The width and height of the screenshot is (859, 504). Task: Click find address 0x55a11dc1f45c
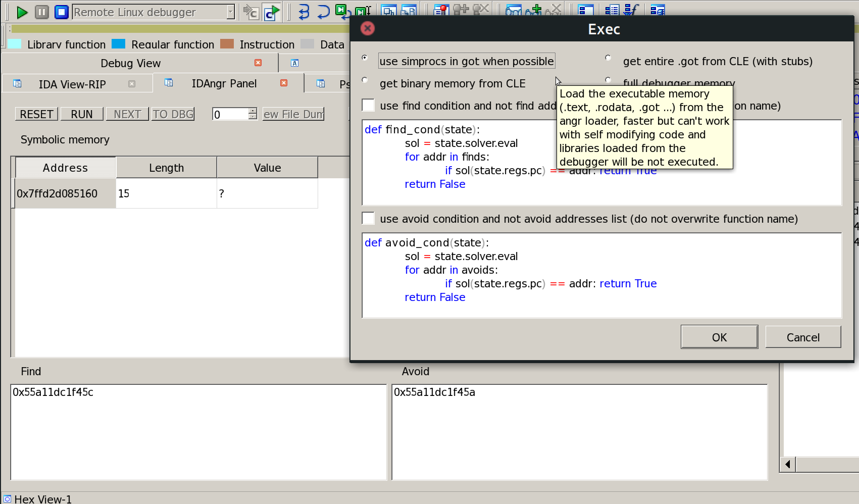point(53,392)
